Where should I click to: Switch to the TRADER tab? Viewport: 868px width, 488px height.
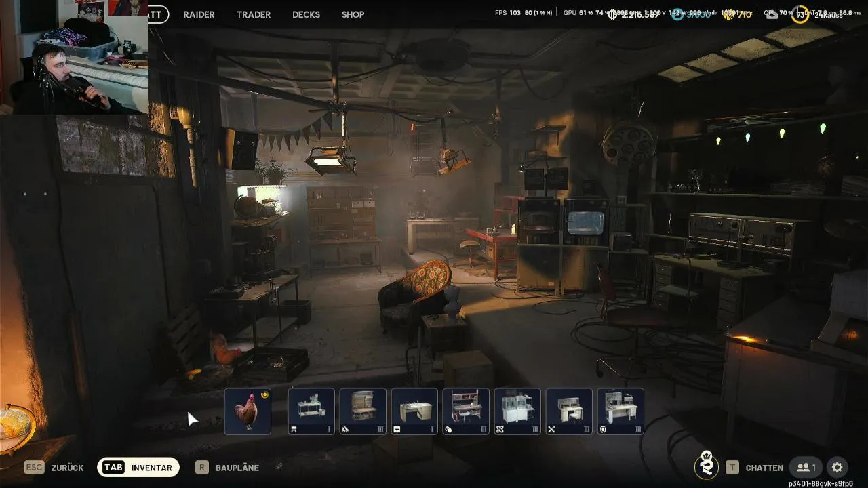[x=254, y=14]
